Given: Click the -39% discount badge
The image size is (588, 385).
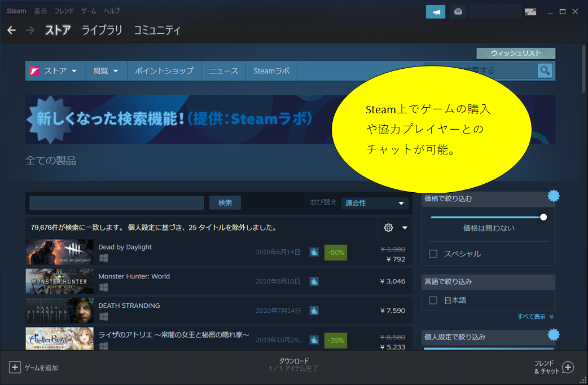Looking at the screenshot, I should click(x=336, y=340).
